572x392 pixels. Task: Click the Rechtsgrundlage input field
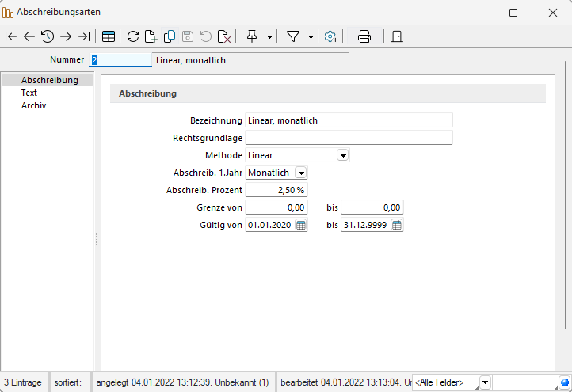click(x=349, y=138)
